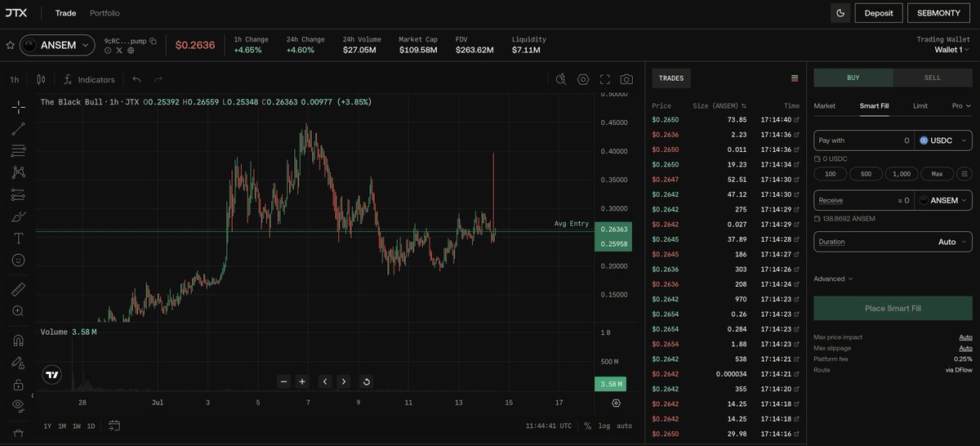The height and width of the screenshot is (446, 980).
Task: Open the Pro order types dropdown
Action: pos(961,106)
